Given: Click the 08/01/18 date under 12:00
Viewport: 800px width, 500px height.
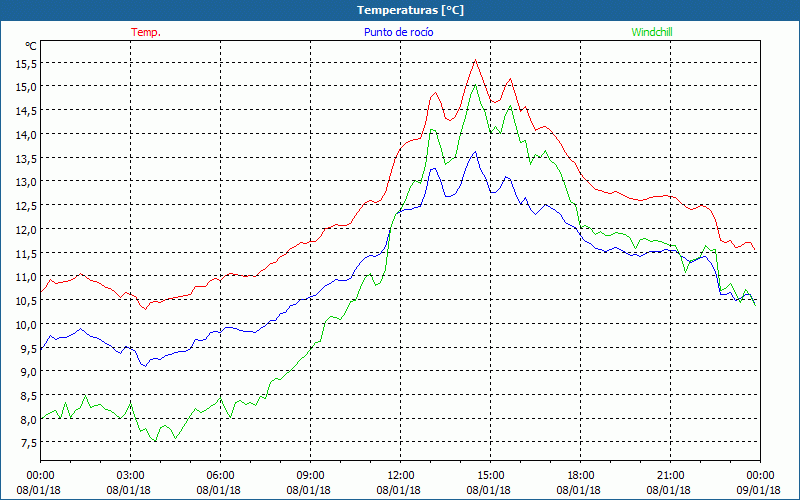Looking at the screenshot, I should (x=398, y=490).
